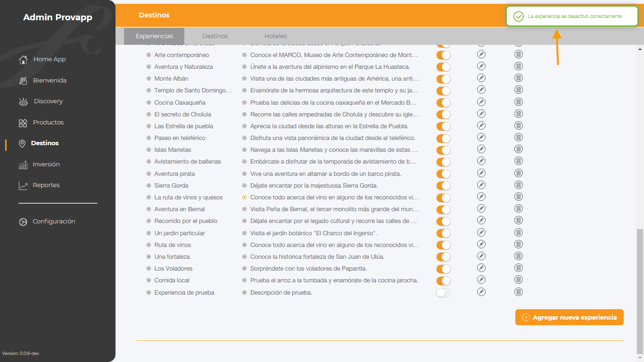
Task: Select the Islas Marietas name
Action: click(x=173, y=150)
